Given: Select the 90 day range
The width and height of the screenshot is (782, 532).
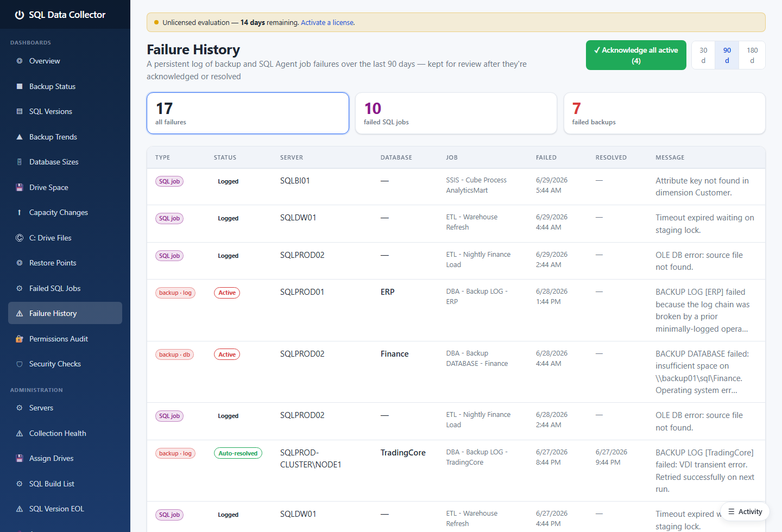Looking at the screenshot, I should [727, 55].
